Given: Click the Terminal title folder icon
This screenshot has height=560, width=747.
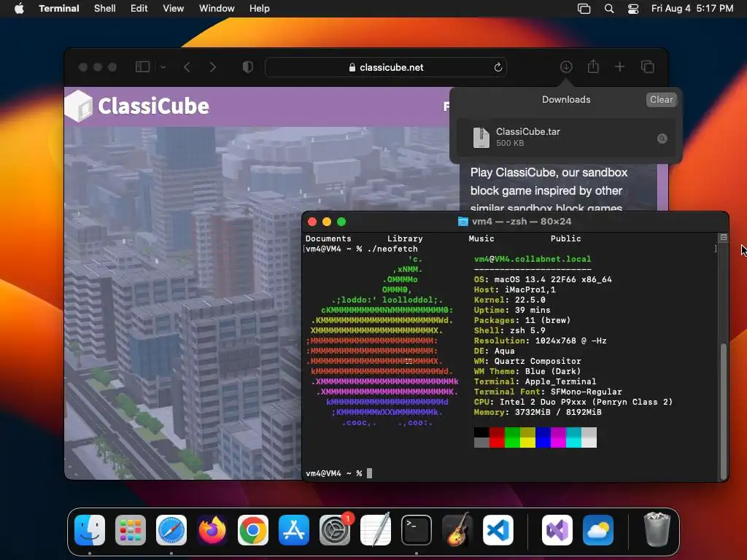Looking at the screenshot, I should tap(462, 222).
